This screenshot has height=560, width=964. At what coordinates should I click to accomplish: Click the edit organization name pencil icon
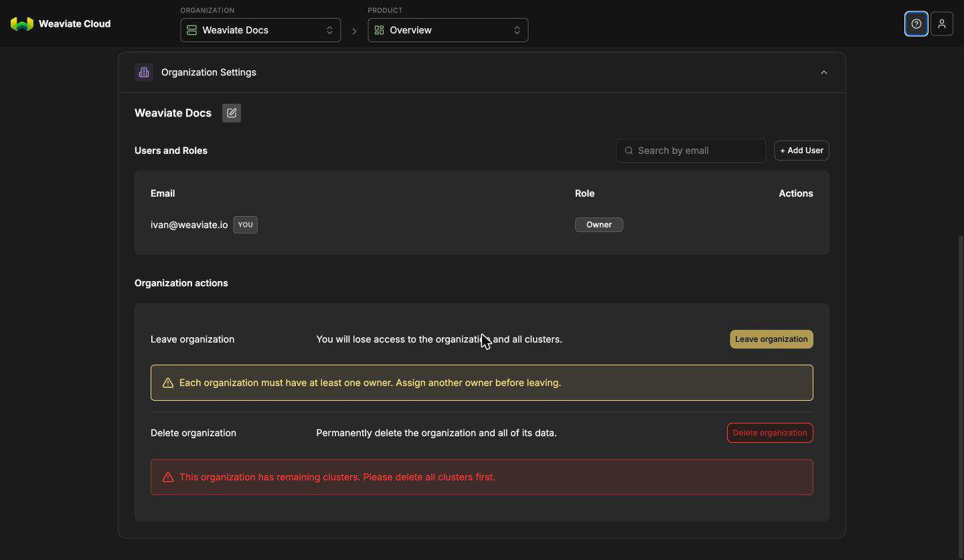(x=232, y=113)
